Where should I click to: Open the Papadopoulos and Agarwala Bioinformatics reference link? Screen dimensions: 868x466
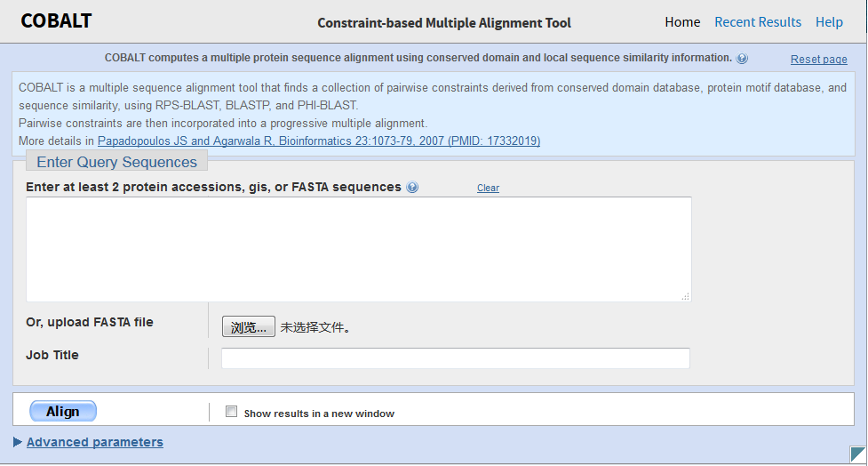pyautogui.click(x=319, y=141)
